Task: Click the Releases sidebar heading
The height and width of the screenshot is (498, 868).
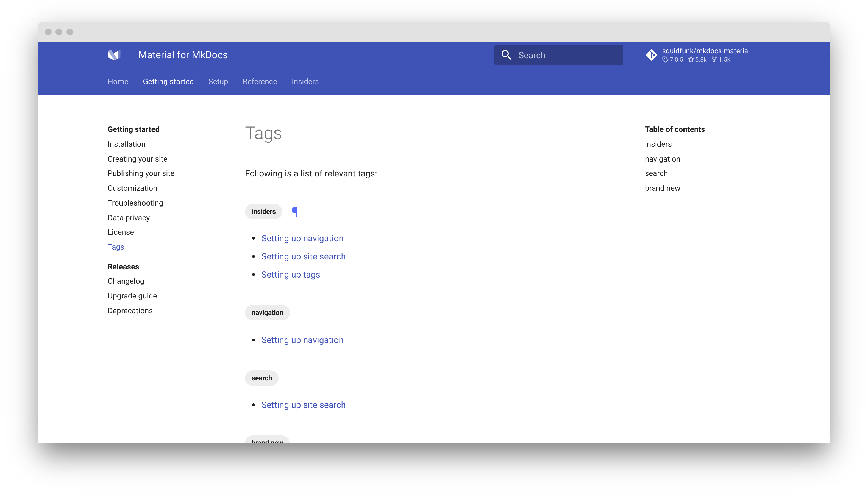Action: [123, 267]
